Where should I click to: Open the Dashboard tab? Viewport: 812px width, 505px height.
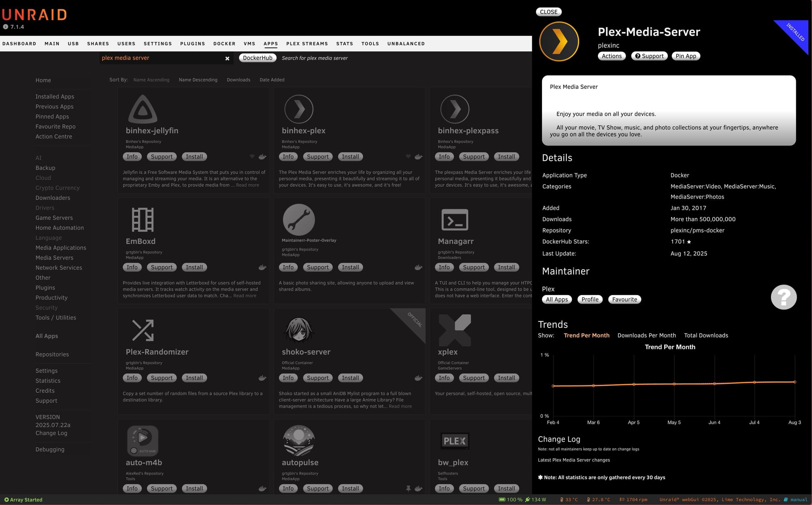click(x=19, y=44)
